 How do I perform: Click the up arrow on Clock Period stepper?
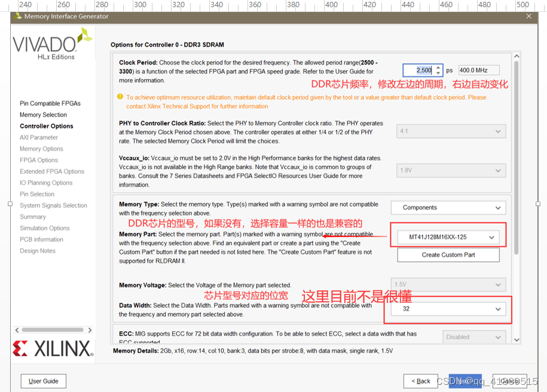pyautogui.click(x=439, y=67)
